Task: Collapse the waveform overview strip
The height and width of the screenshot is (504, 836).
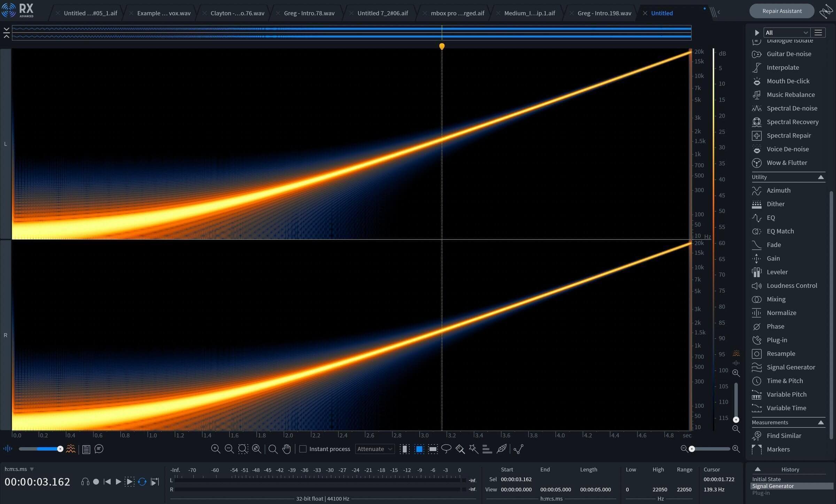Action: pos(6,33)
